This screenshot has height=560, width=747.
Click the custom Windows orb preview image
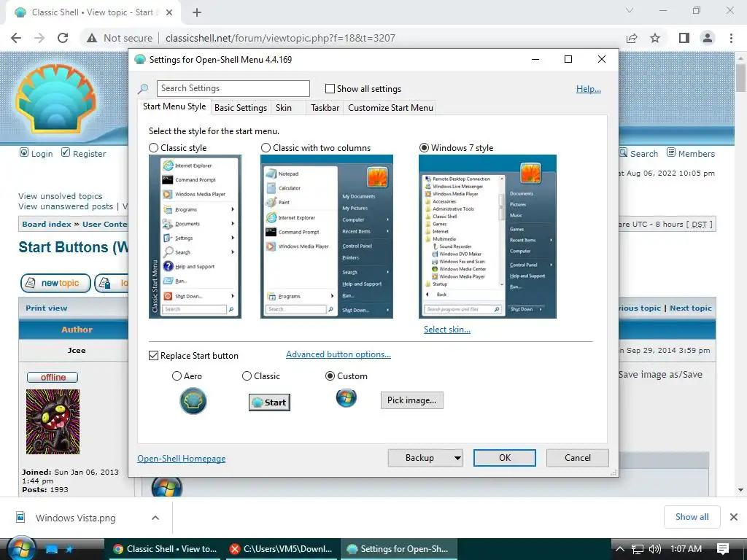(346, 397)
